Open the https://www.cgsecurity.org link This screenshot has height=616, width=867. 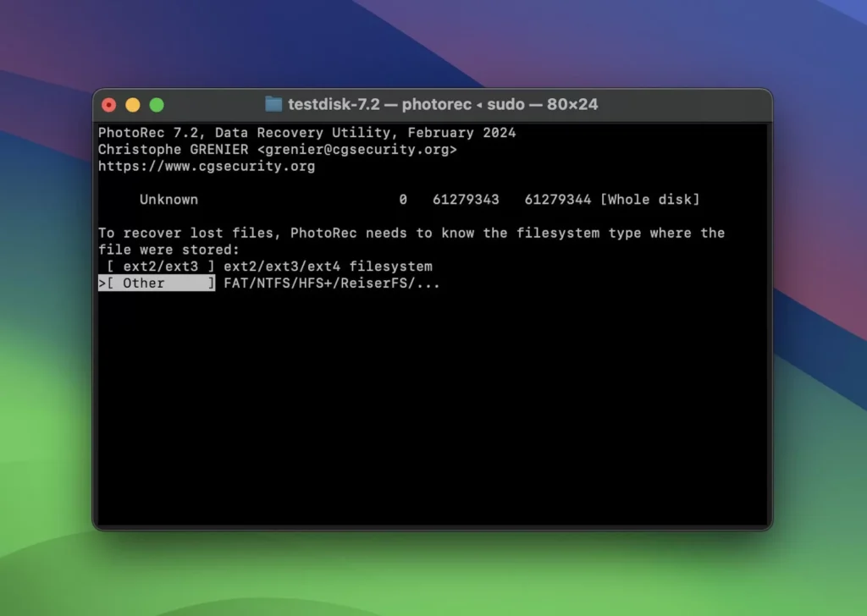click(207, 167)
